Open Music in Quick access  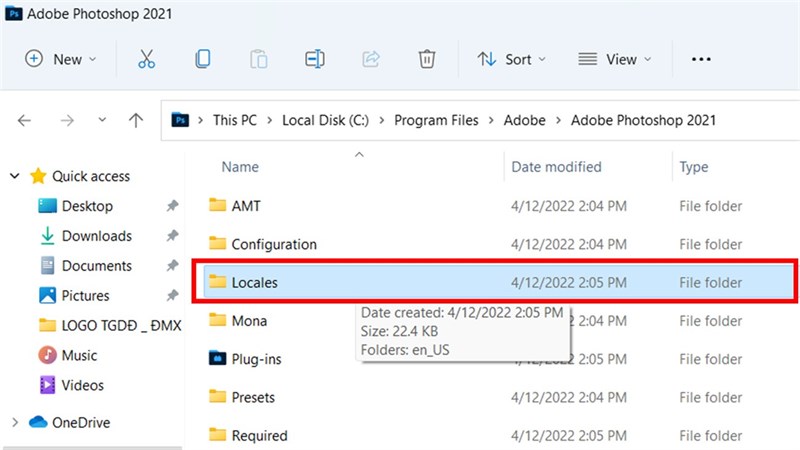click(x=79, y=355)
